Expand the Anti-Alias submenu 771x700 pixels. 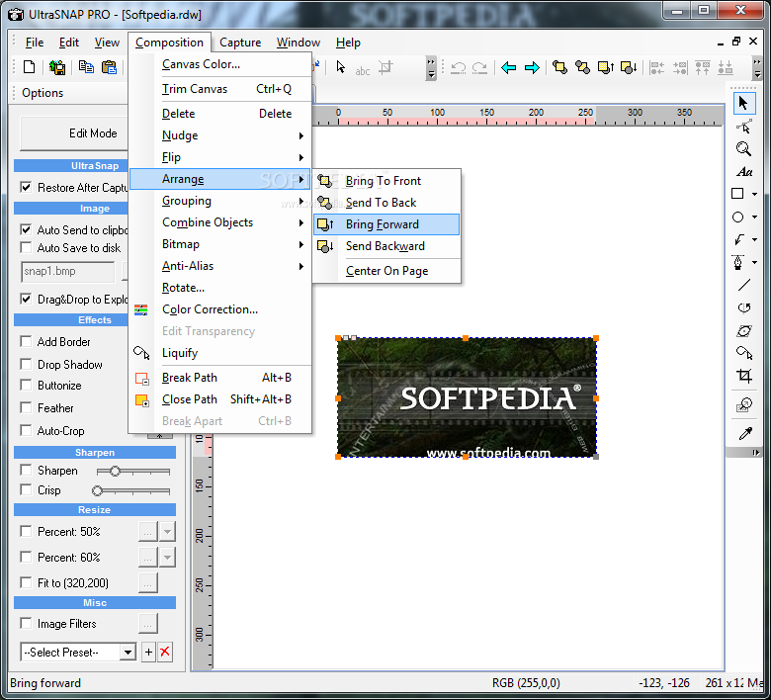(x=219, y=266)
